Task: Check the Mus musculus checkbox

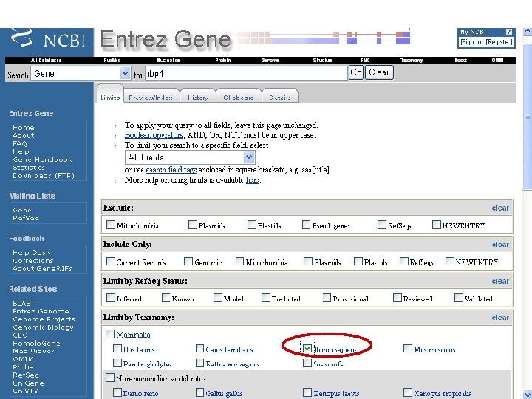Action: click(x=407, y=349)
